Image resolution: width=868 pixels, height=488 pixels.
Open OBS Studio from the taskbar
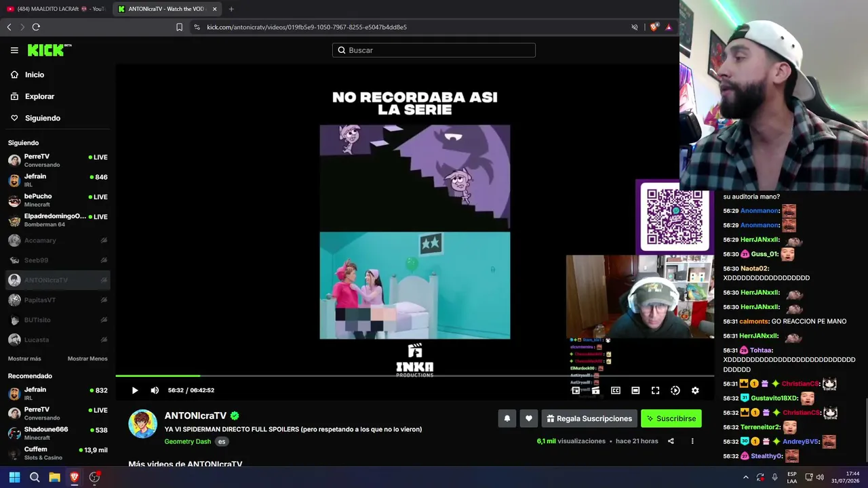[x=94, y=477]
